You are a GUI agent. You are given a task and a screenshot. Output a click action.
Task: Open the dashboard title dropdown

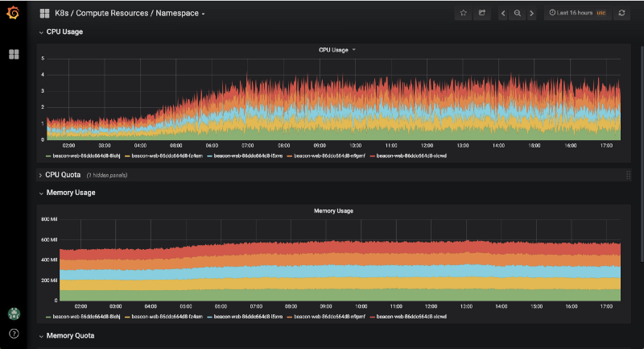pyautogui.click(x=129, y=13)
